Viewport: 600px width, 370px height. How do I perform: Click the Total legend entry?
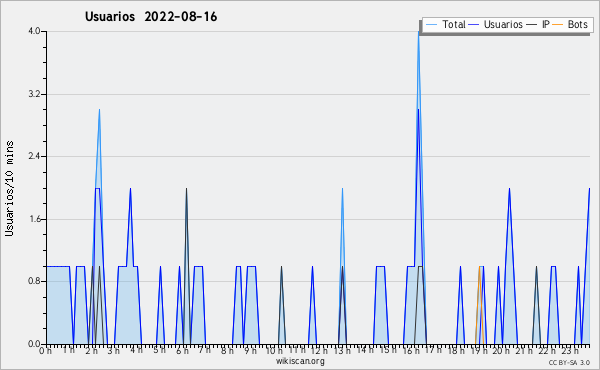point(445,24)
